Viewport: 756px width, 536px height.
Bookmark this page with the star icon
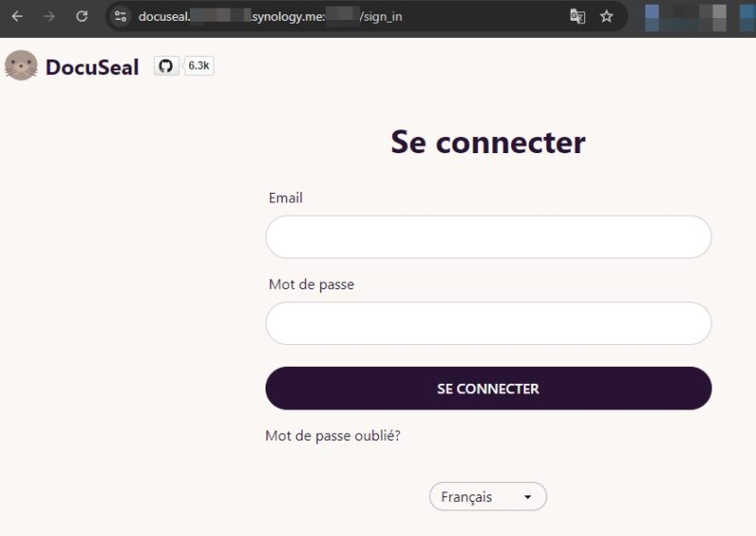[607, 16]
